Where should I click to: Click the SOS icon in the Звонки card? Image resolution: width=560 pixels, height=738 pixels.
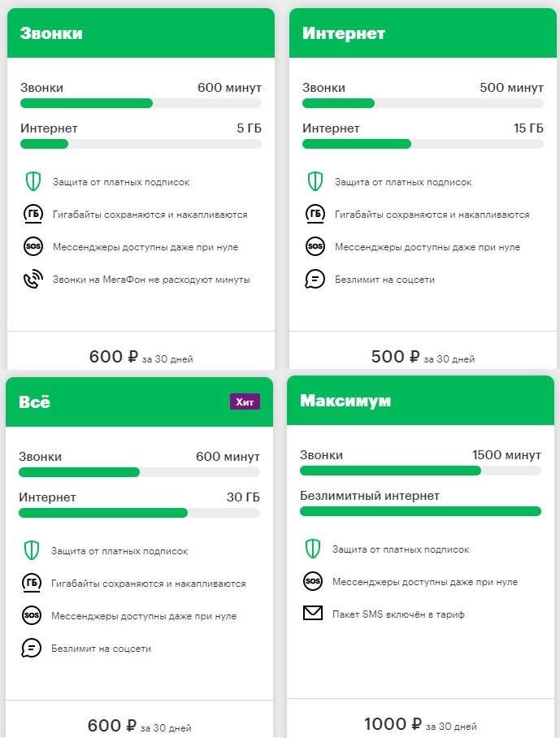32,247
